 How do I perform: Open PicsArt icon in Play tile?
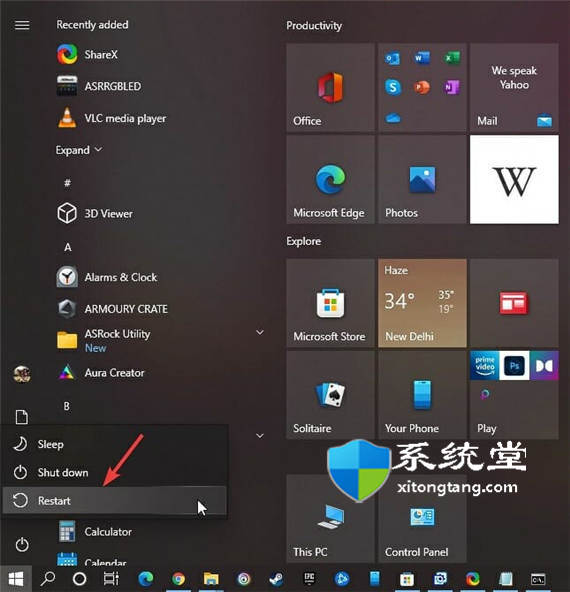[x=485, y=395]
